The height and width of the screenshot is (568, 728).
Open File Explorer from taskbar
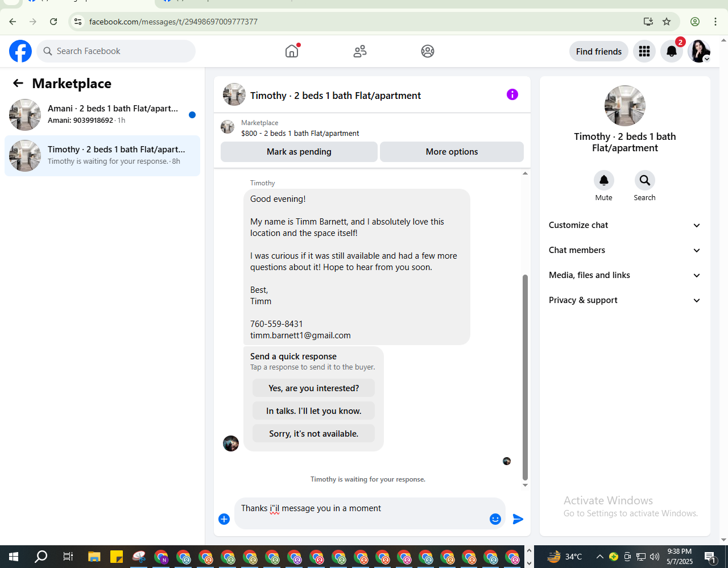coord(94,557)
